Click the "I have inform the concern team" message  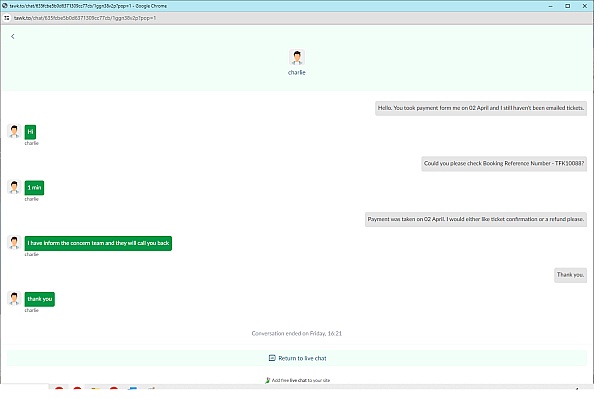[x=98, y=243]
